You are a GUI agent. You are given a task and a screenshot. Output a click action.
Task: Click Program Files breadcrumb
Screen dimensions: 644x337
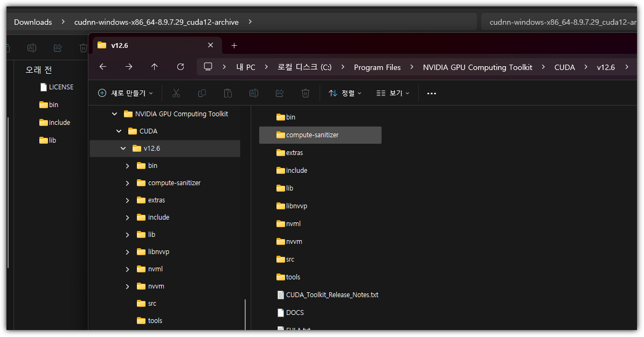377,67
